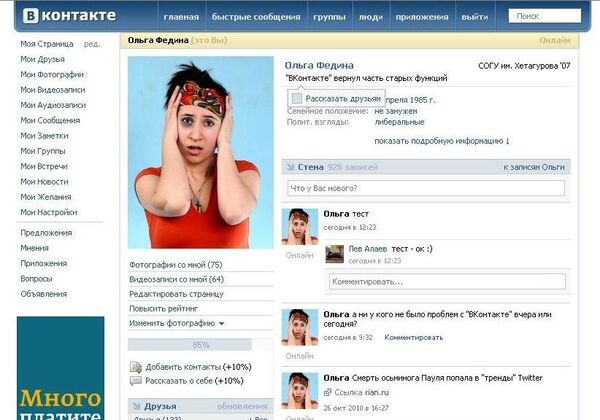Viewport: 600px width, 420px height.
Task: Open Приложения in the left sidebar
Action: [44, 264]
